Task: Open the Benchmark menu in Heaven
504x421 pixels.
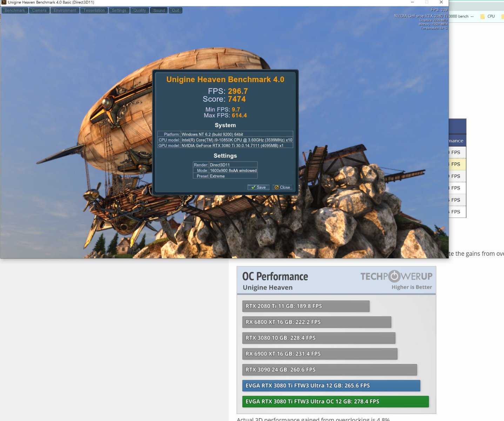Action: 15,11
